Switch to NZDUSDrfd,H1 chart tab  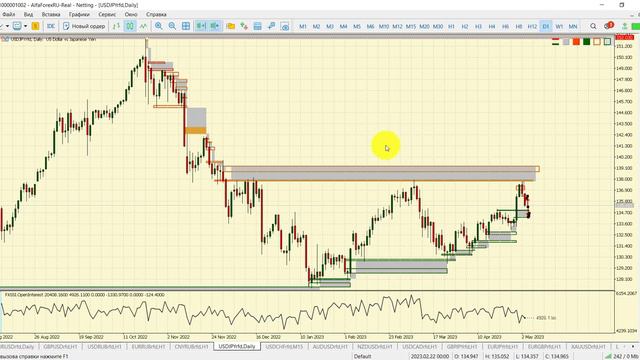pyautogui.click(x=374, y=347)
